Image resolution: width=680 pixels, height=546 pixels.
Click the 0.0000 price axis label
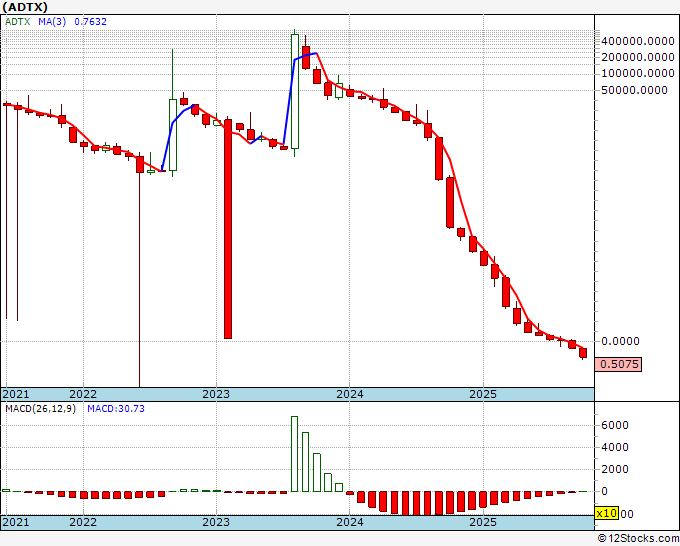[x=620, y=341]
